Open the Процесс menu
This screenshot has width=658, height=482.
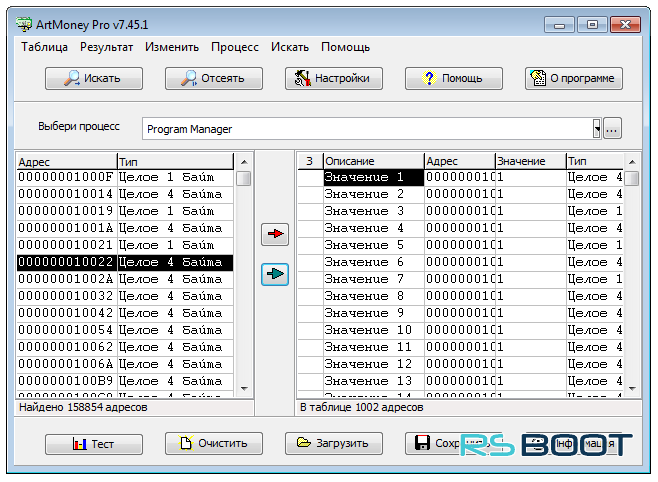pyautogui.click(x=235, y=47)
